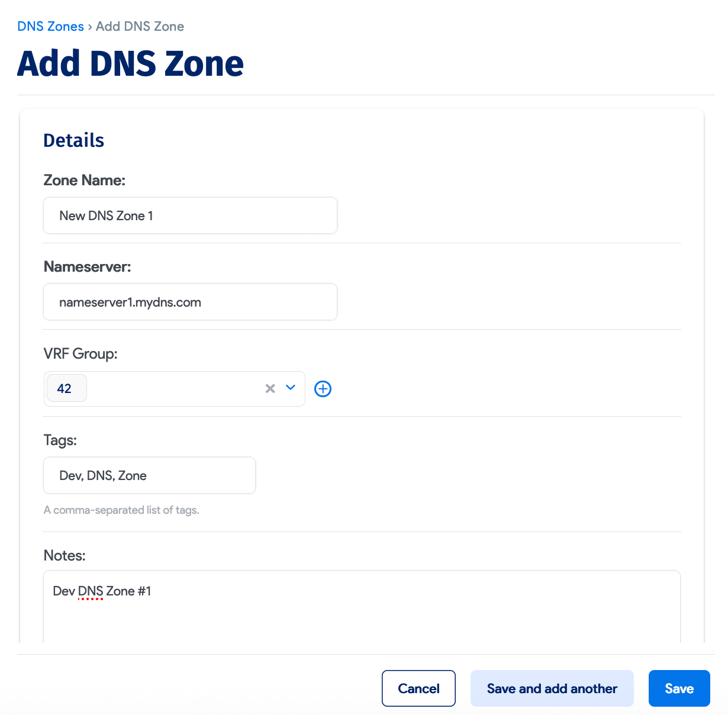Screen dimensions: 728x715
Task: Expand the VRF Group selection list
Action: click(291, 388)
